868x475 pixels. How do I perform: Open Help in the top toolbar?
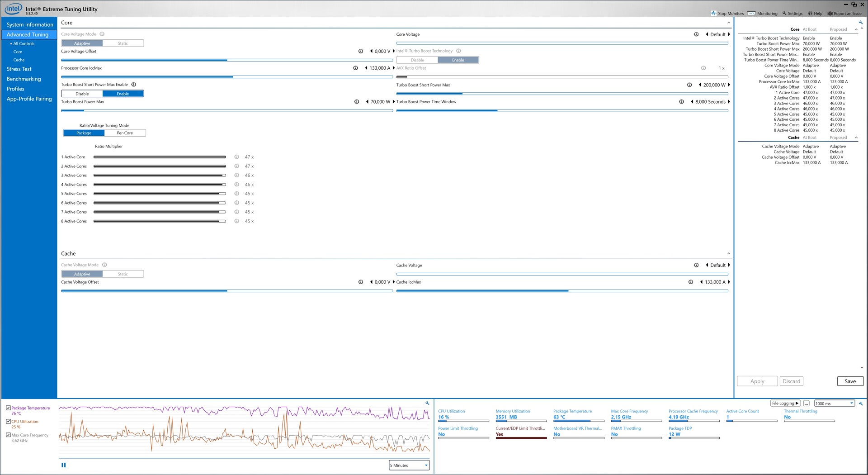(815, 14)
